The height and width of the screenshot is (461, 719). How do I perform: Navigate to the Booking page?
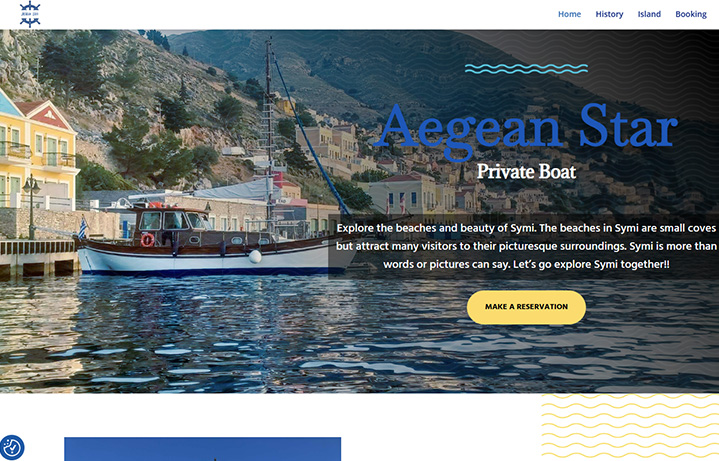690,14
